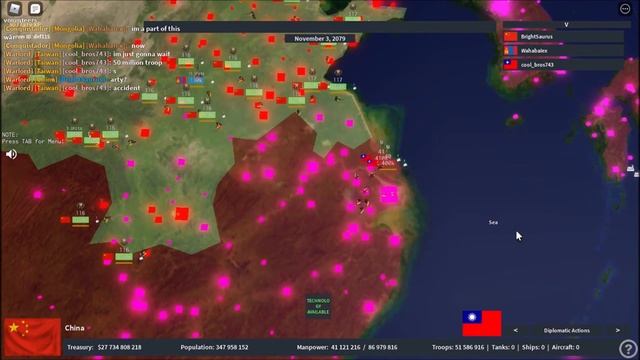The width and height of the screenshot is (640, 360).
Task: Go to previous diplomatic panel with left arrow
Action: pyautogui.click(x=516, y=330)
